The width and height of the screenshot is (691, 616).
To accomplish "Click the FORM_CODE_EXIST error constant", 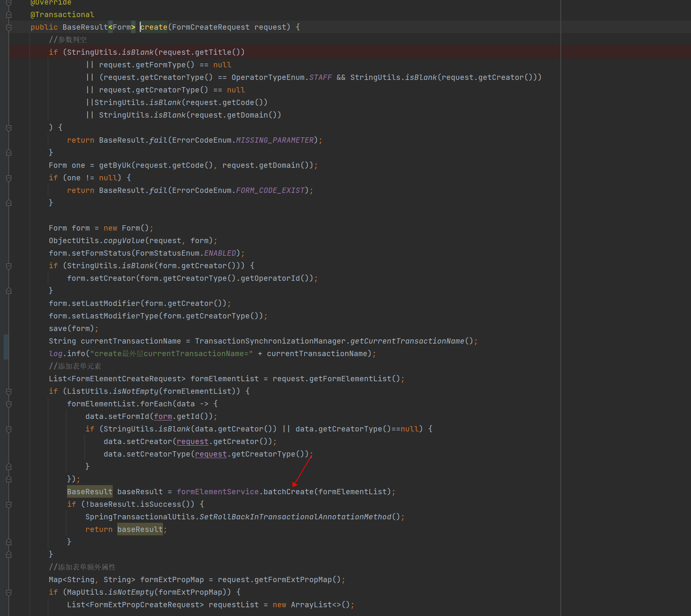I will point(270,191).
